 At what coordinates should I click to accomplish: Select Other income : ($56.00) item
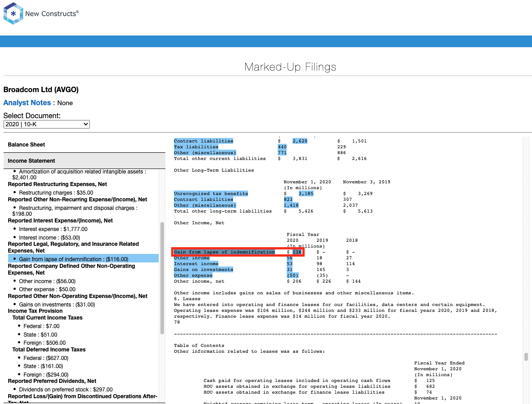(x=47, y=281)
